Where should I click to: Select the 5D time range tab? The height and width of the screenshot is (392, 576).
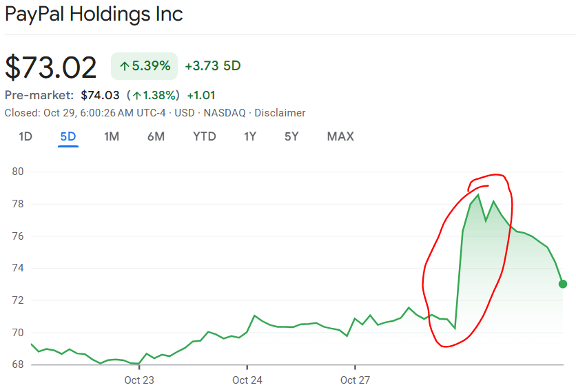(68, 136)
